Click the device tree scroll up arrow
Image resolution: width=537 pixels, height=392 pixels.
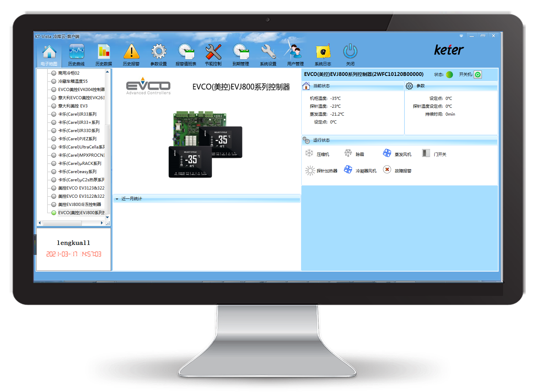tap(107, 72)
